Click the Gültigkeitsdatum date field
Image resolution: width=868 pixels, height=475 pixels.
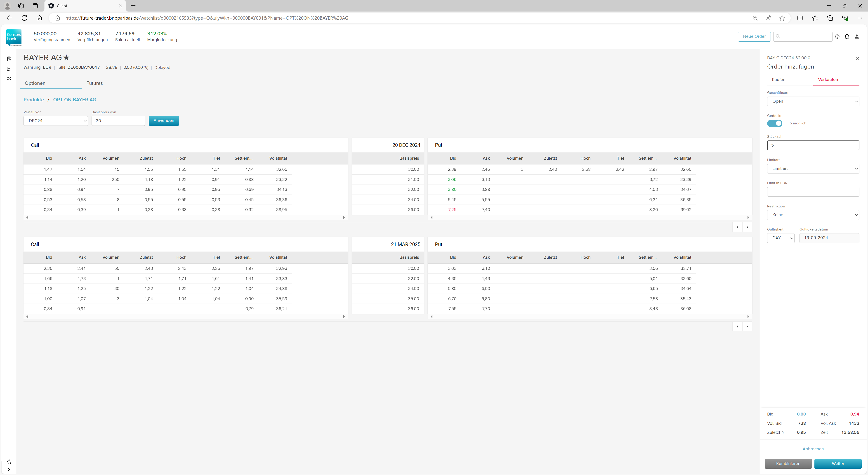click(x=829, y=238)
